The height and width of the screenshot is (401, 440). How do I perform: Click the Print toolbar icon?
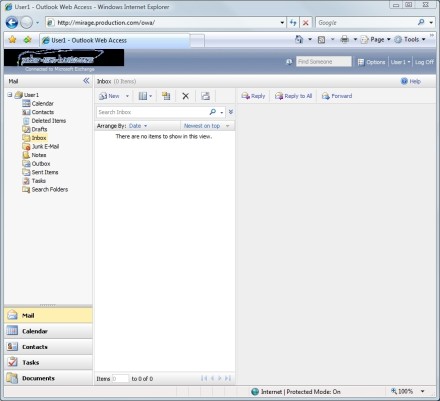pyautogui.click(x=345, y=39)
